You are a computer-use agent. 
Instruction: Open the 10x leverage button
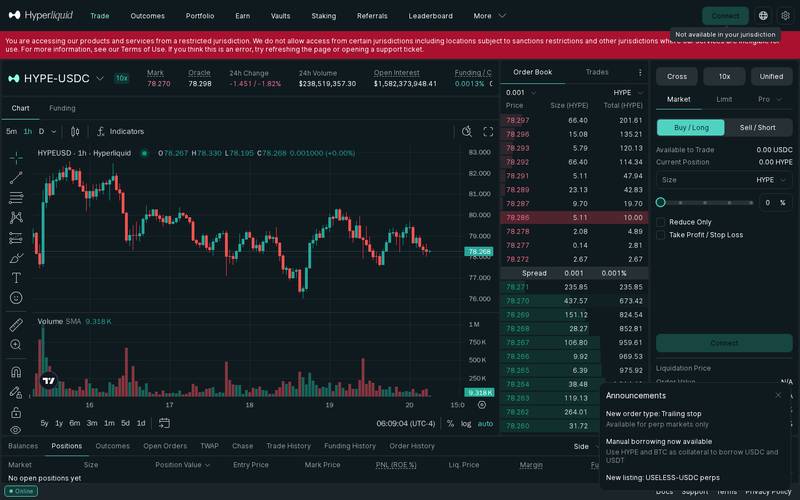724,77
